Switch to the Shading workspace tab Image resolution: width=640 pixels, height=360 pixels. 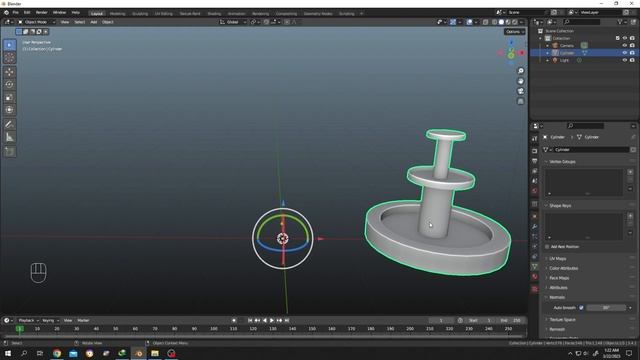pos(214,13)
